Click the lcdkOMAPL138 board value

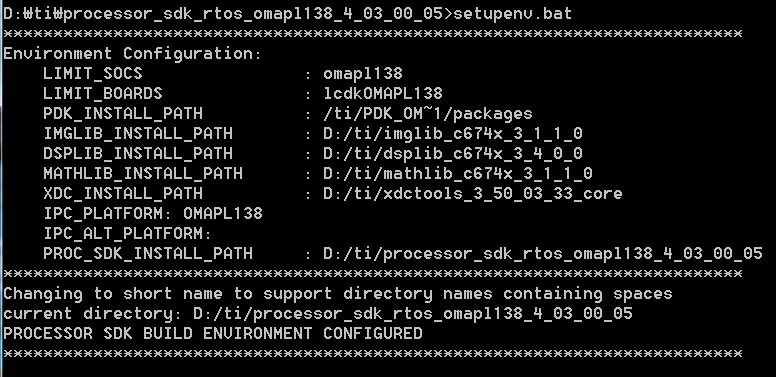point(383,94)
